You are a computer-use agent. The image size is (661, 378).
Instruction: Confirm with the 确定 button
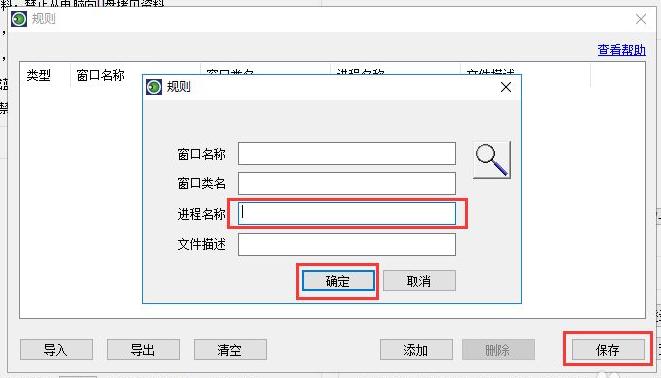(x=338, y=281)
